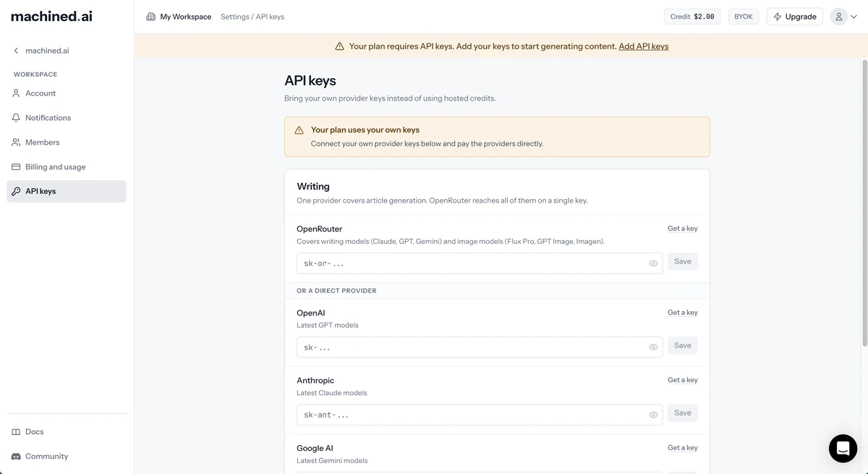
Task: Click the WORKSPACE sidebar section label
Action: click(x=35, y=75)
